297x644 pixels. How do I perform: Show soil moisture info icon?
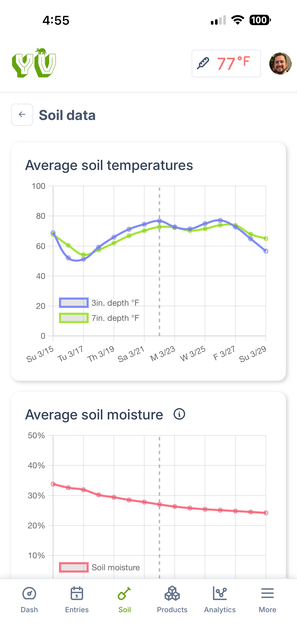(179, 414)
